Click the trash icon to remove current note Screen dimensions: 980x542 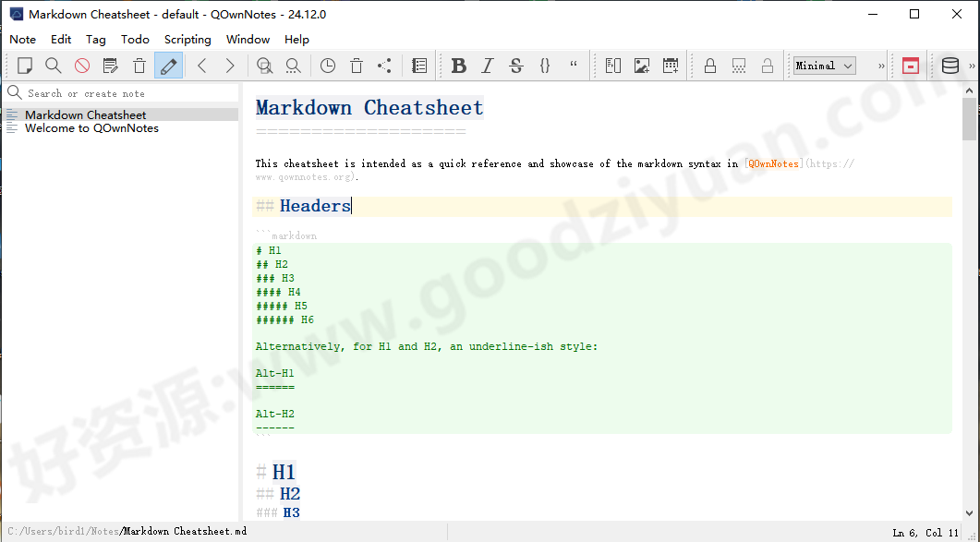point(139,66)
